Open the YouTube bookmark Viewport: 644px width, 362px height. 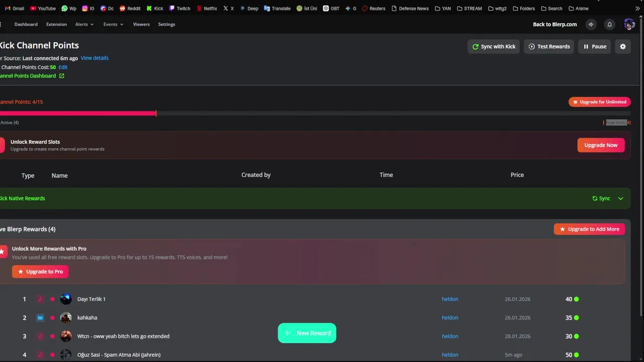click(x=43, y=8)
